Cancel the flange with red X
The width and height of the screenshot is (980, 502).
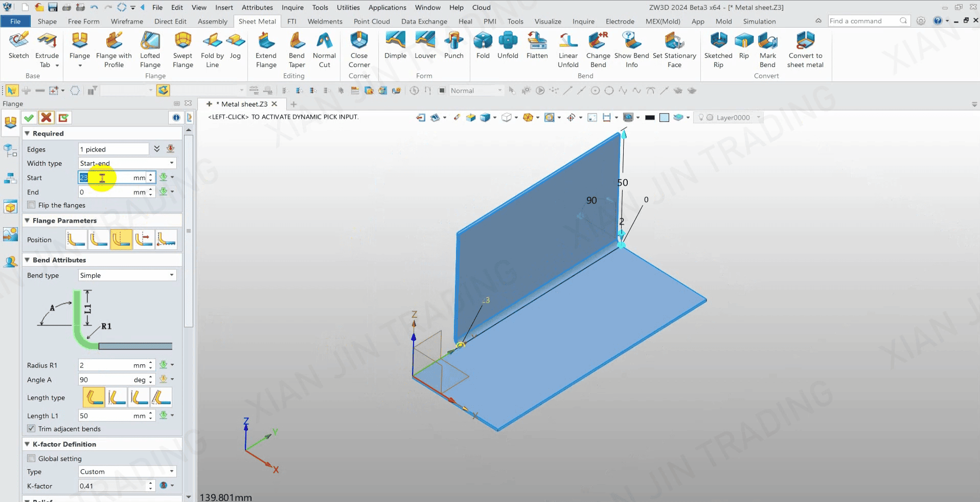[x=46, y=118]
